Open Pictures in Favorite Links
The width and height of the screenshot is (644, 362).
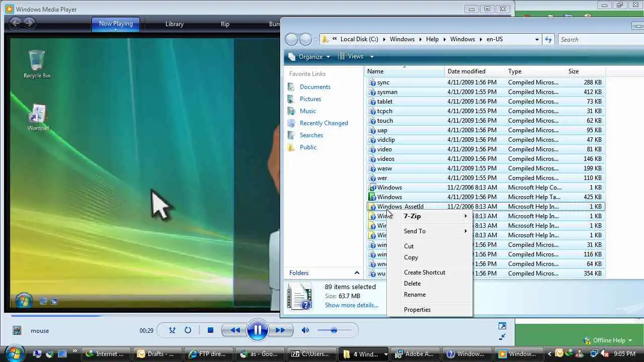[310, 99]
